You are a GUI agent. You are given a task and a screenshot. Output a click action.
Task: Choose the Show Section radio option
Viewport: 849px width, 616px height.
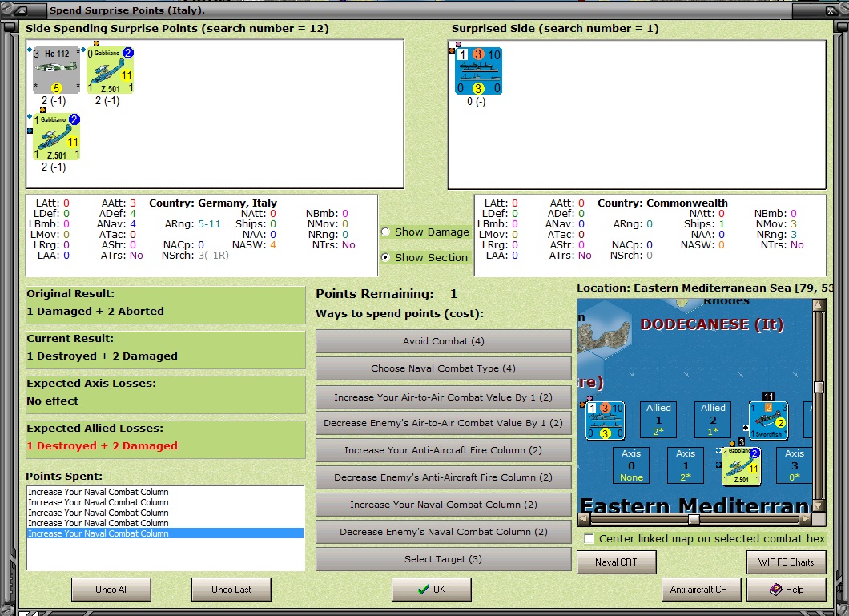click(385, 257)
